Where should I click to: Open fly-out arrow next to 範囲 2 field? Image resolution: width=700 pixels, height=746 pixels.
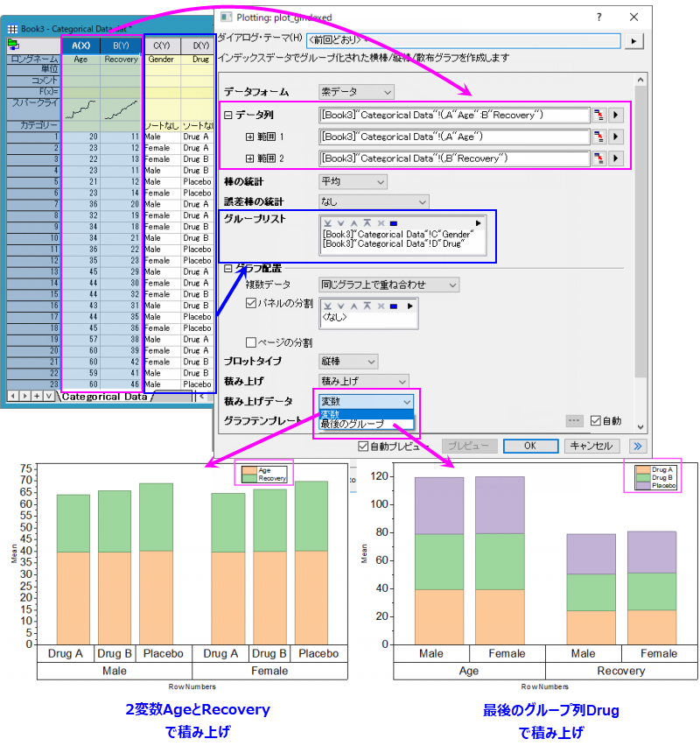coord(616,158)
